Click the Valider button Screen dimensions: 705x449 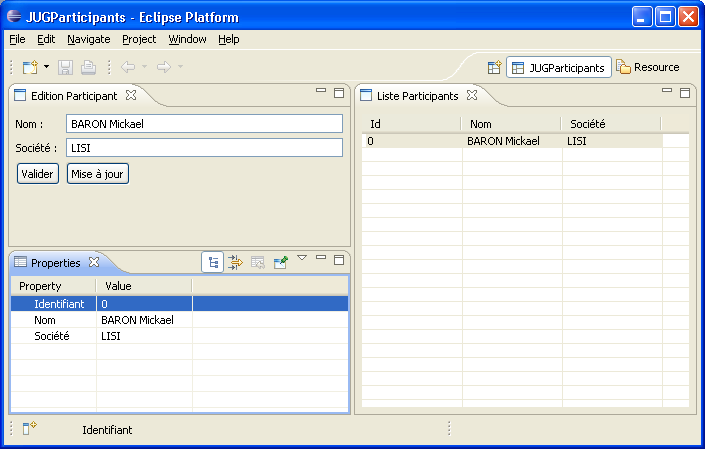click(38, 174)
